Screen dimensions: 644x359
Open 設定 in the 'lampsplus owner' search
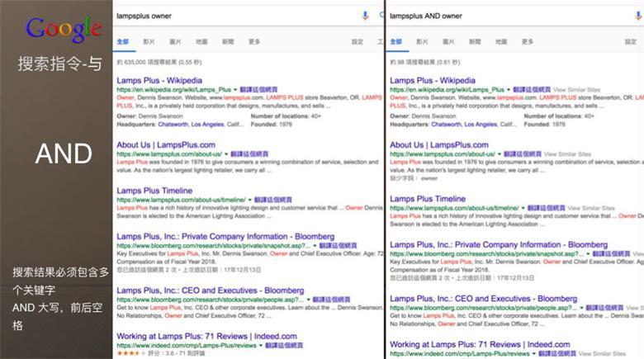click(358, 41)
